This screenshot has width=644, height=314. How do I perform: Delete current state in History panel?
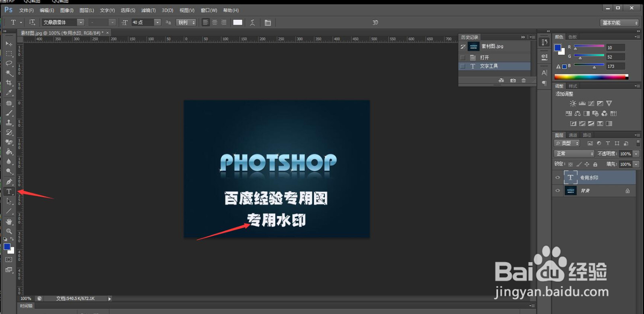(x=524, y=81)
